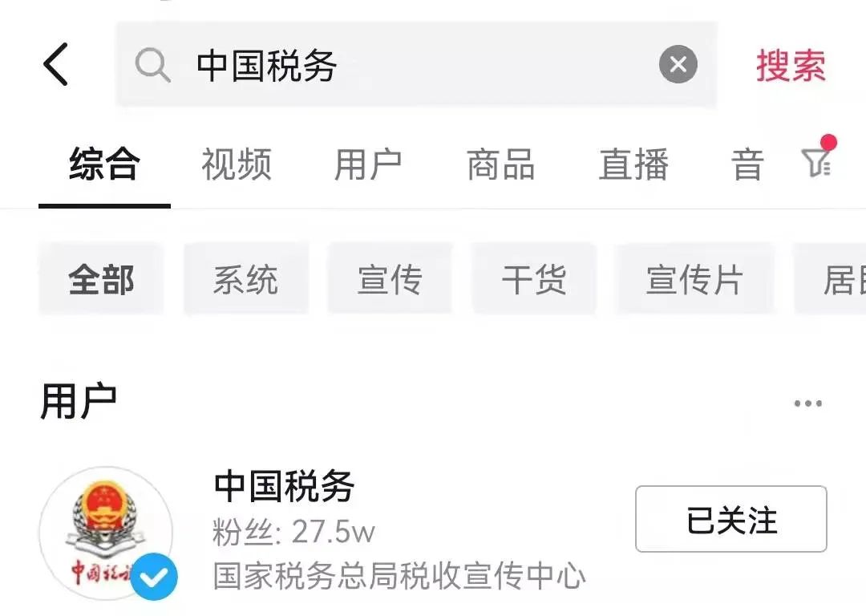Select the 宣传片 filter chip

(694, 279)
